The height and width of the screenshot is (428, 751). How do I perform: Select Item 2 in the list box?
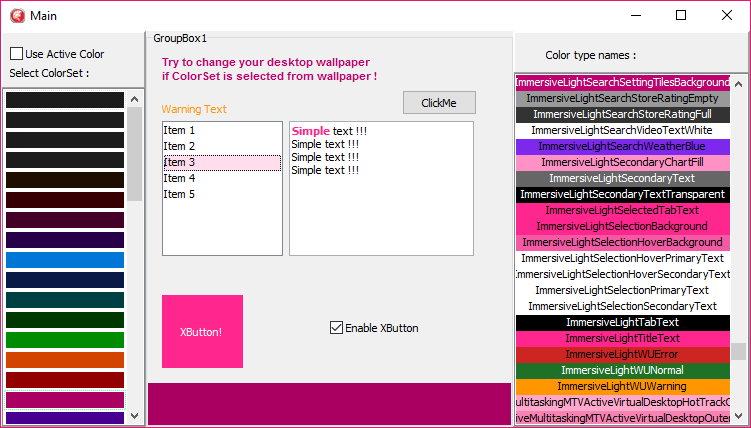222,146
